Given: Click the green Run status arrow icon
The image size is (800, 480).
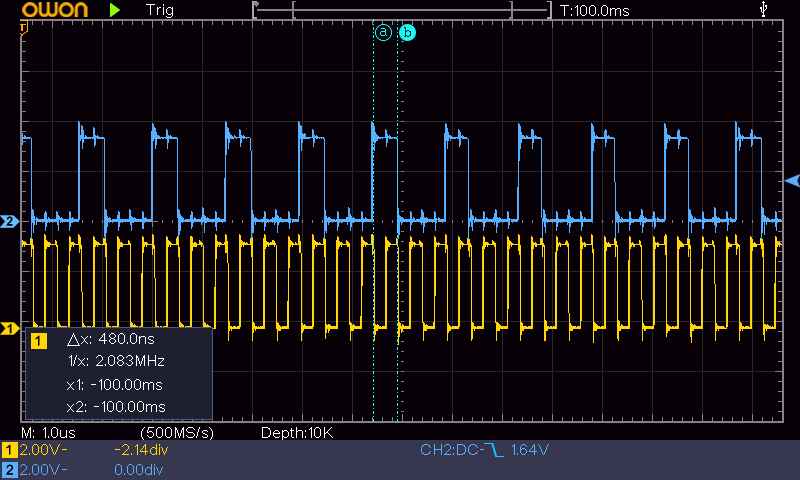Looking at the screenshot, I should point(116,9).
